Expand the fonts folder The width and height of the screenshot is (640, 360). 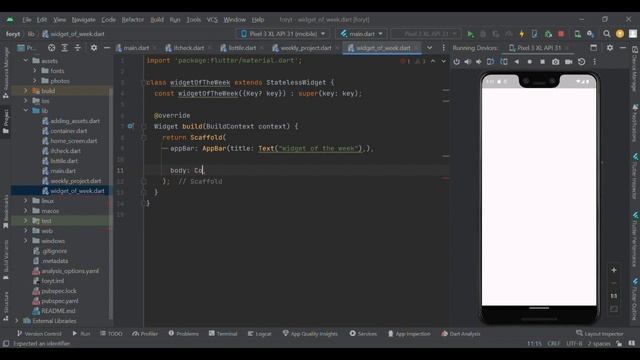(x=35, y=71)
